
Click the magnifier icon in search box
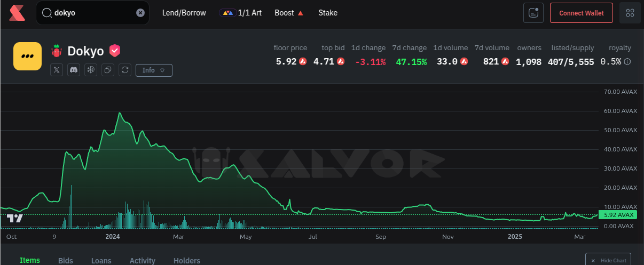[46, 13]
